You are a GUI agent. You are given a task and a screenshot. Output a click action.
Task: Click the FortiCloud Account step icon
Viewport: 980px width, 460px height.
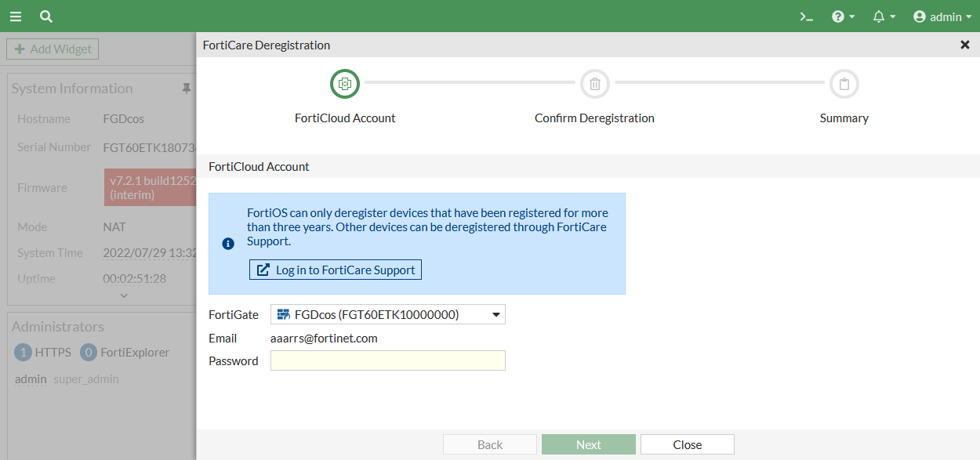tap(345, 84)
